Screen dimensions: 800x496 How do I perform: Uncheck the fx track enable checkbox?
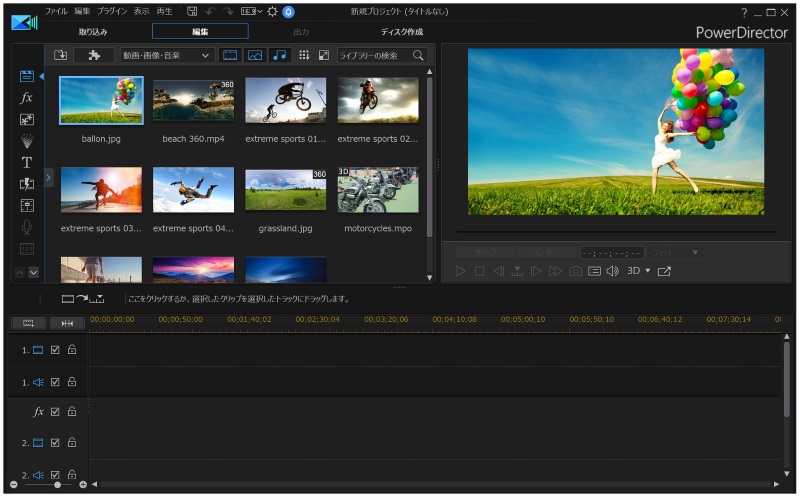pyautogui.click(x=56, y=411)
